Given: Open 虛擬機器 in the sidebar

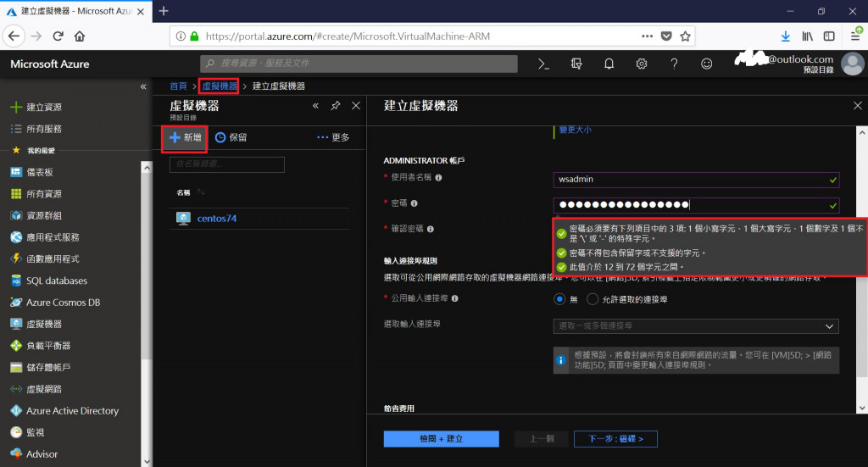Looking at the screenshot, I should [x=36, y=325].
